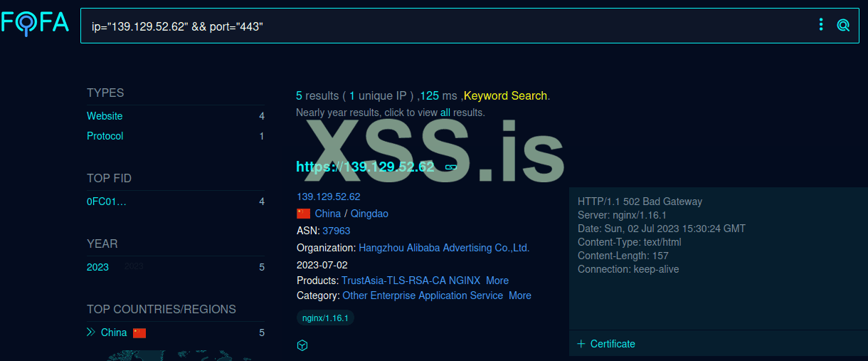This screenshot has width=868, height=361.
Task: Filter by China in the Top Countries/Regions list
Action: (x=114, y=333)
